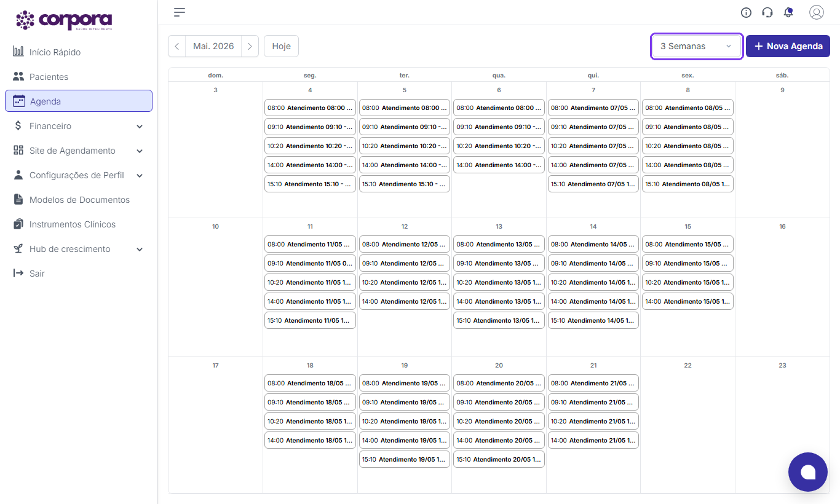Click the Modelos de Documentos file icon
Viewport: 840px width, 504px height.
point(18,200)
